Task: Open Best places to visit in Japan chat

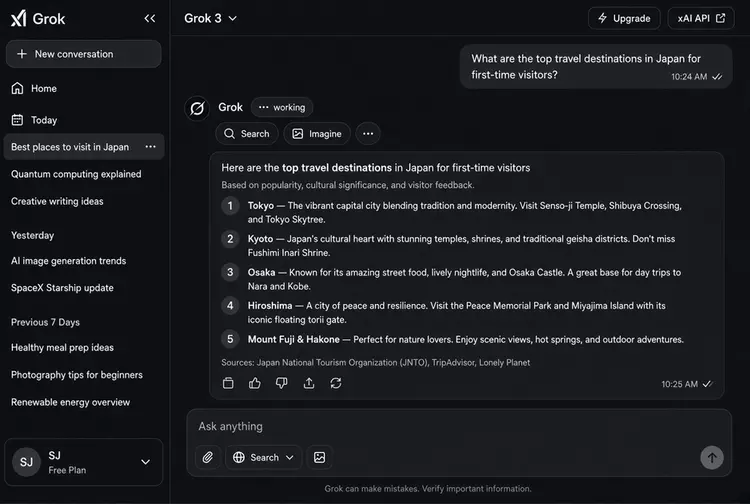Action: [x=70, y=147]
